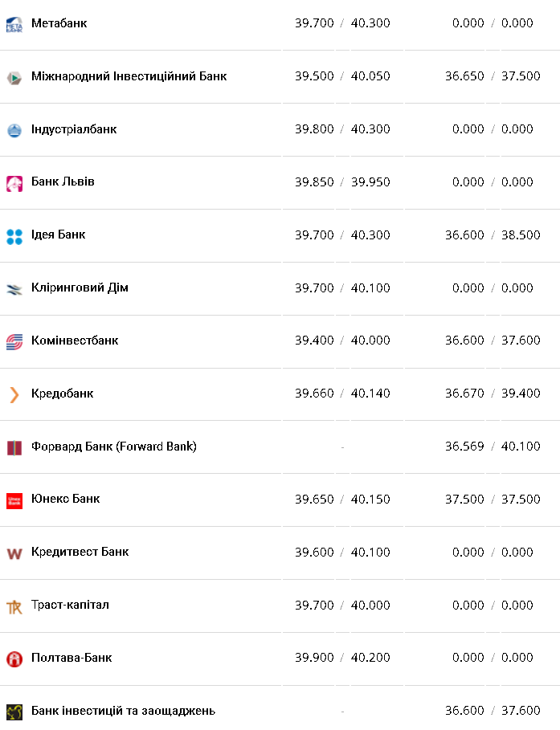Select Кредобанк rate 39.660 / 40.140
Screen dimensions: 560x730
[342, 394]
